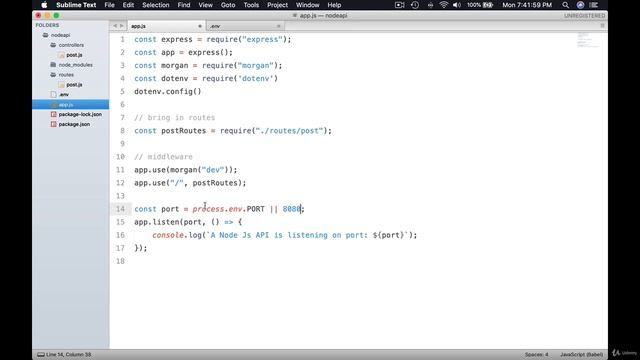Screen dimensions: 640x360
Task: Click the process.env.PORT expression
Action: [x=229, y=209]
